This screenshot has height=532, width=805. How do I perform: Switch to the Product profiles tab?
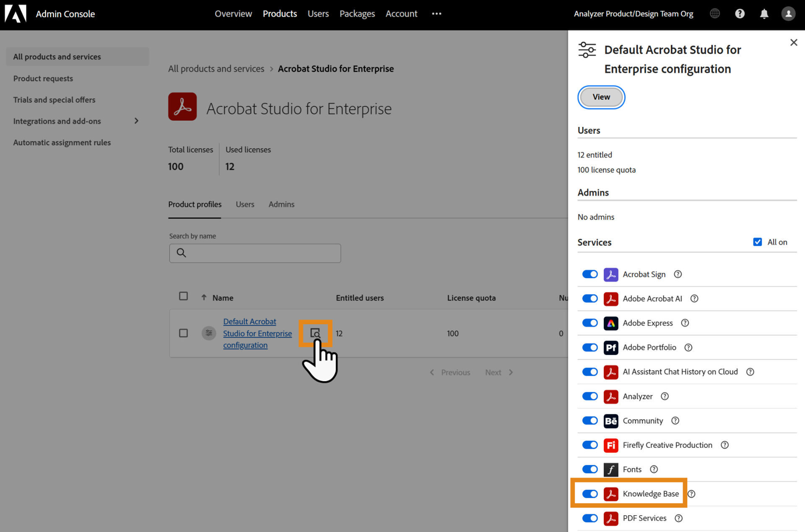[195, 204]
